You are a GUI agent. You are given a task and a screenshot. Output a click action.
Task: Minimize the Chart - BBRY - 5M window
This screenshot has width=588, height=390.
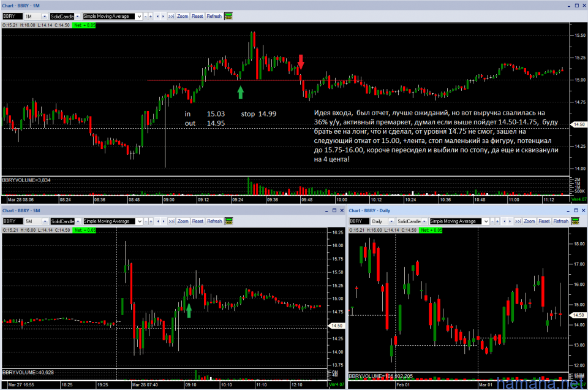(326, 210)
